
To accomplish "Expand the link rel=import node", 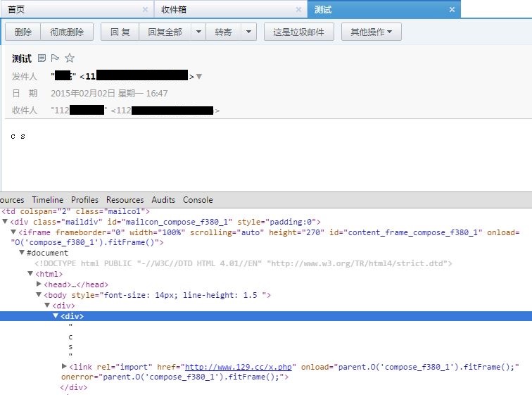I will [x=64, y=366].
